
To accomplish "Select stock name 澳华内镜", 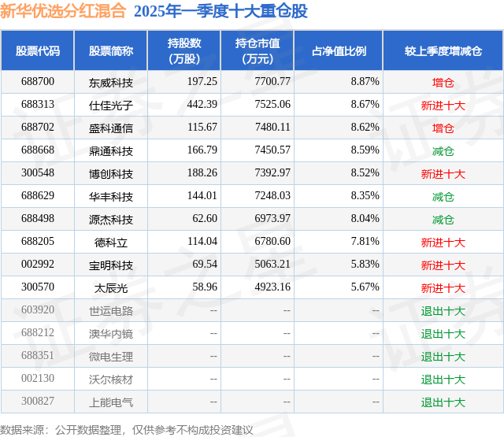I will click(111, 334).
